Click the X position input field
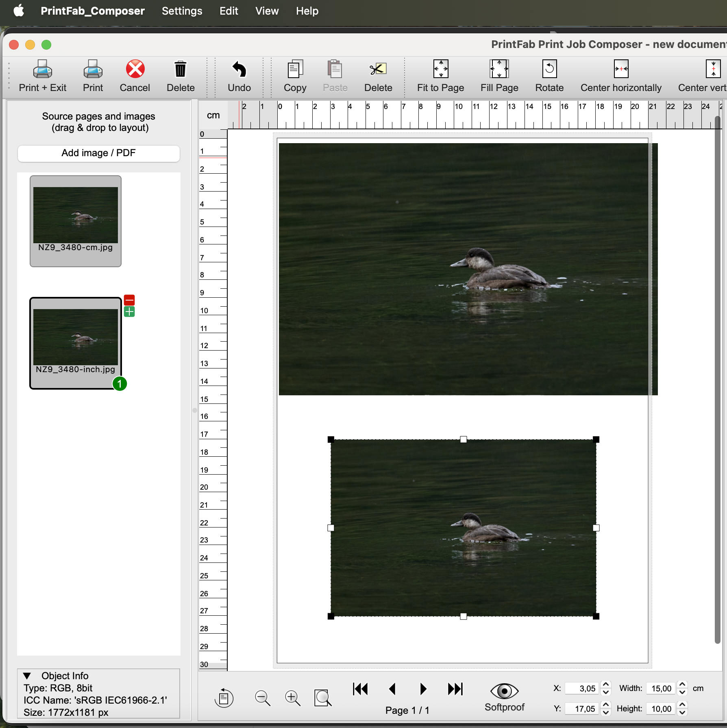This screenshot has height=728, width=727. (582, 689)
